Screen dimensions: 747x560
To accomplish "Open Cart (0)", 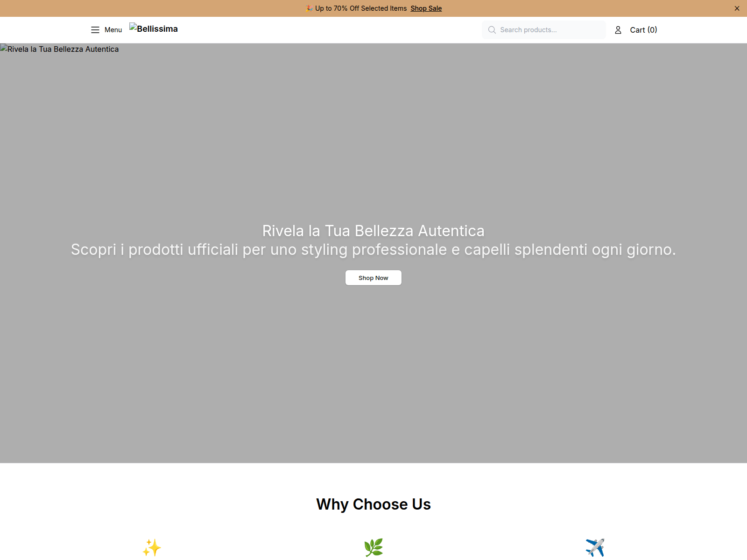I will (x=643, y=30).
